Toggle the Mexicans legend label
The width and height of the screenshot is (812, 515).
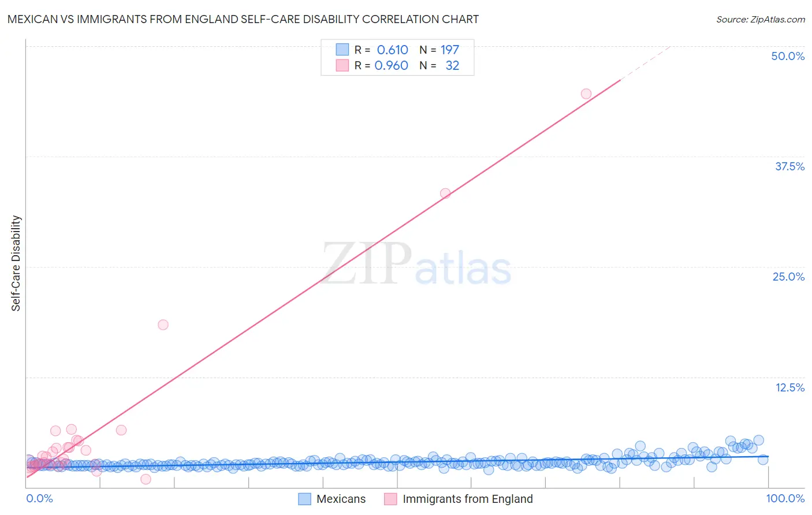click(x=341, y=499)
